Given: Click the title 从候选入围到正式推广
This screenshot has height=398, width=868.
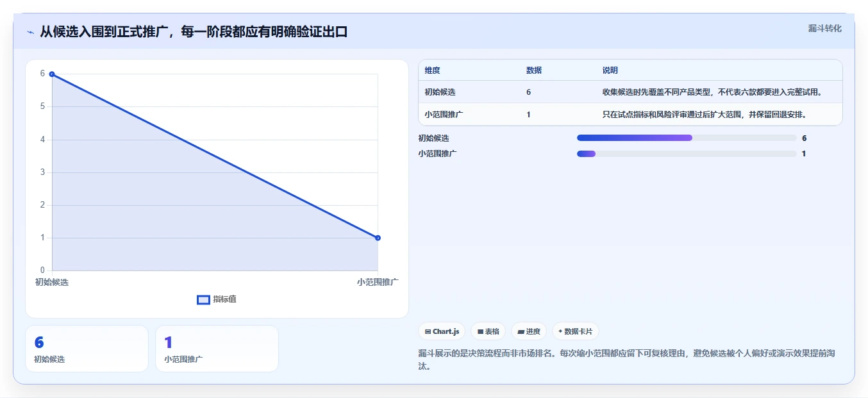Looking at the screenshot, I should tap(194, 32).
